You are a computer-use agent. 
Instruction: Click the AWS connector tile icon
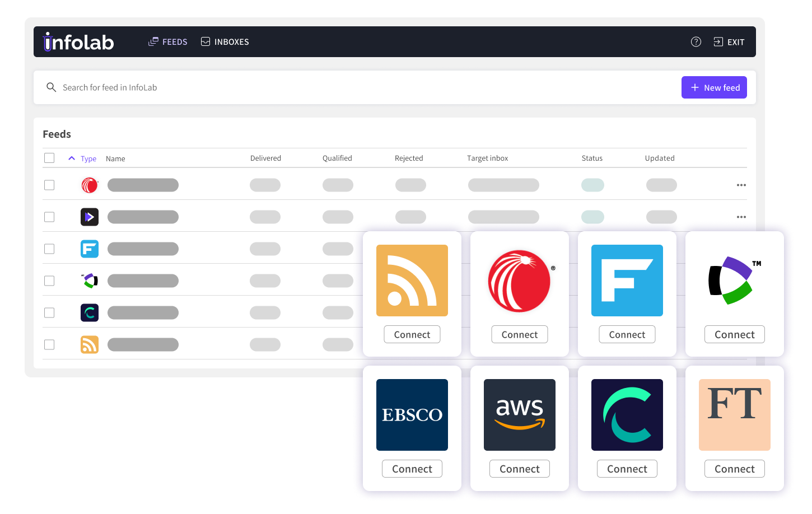[x=519, y=415]
